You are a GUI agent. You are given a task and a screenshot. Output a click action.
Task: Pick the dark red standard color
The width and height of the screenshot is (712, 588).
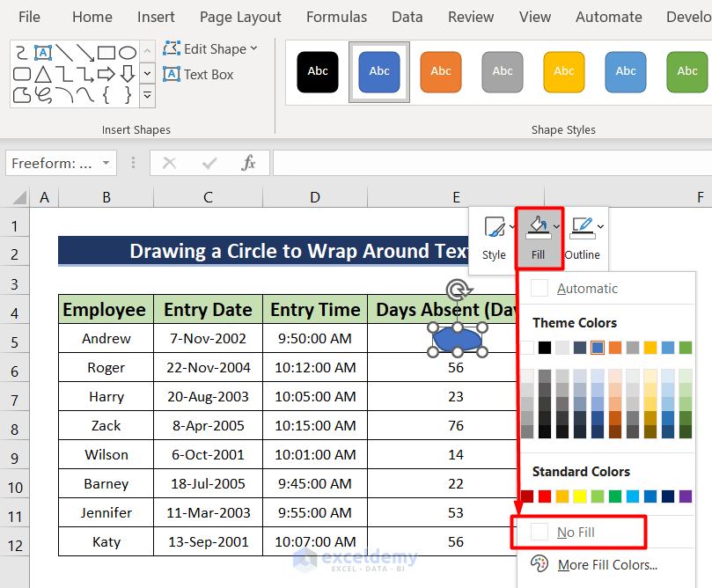(526, 496)
